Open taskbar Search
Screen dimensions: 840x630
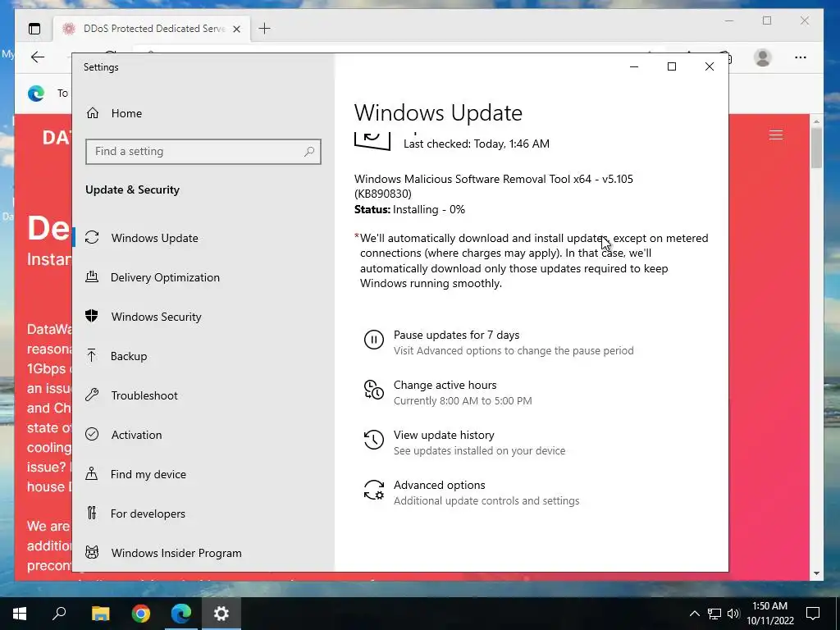click(59, 614)
